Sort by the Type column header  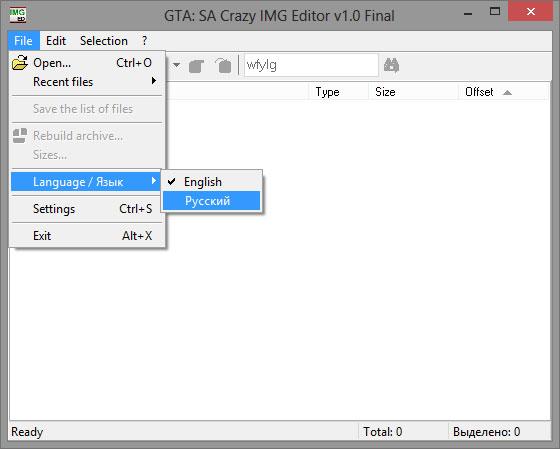tap(338, 92)
